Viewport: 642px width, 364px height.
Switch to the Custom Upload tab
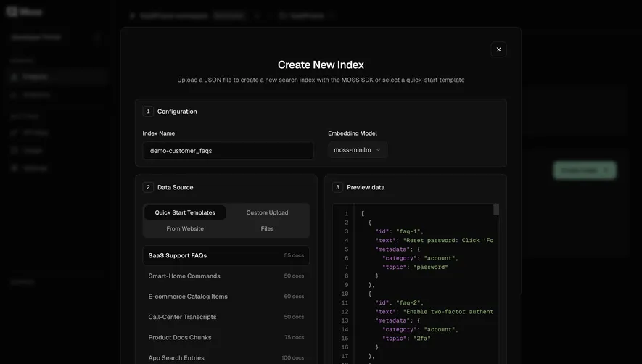[267, 212]
